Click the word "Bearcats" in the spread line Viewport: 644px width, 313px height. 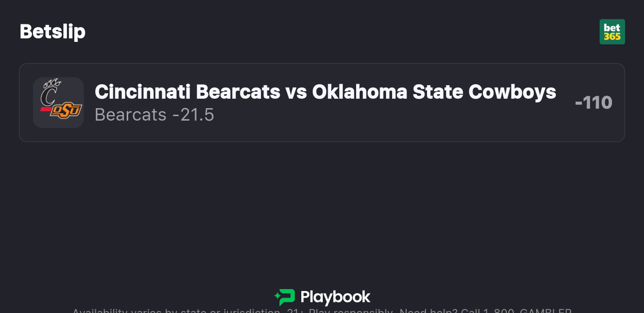click(130, 115)
